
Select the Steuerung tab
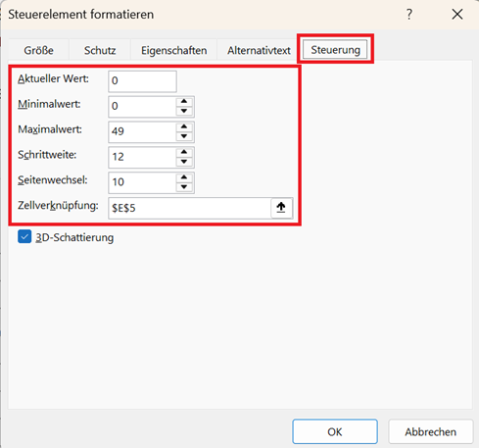[335, 50]
